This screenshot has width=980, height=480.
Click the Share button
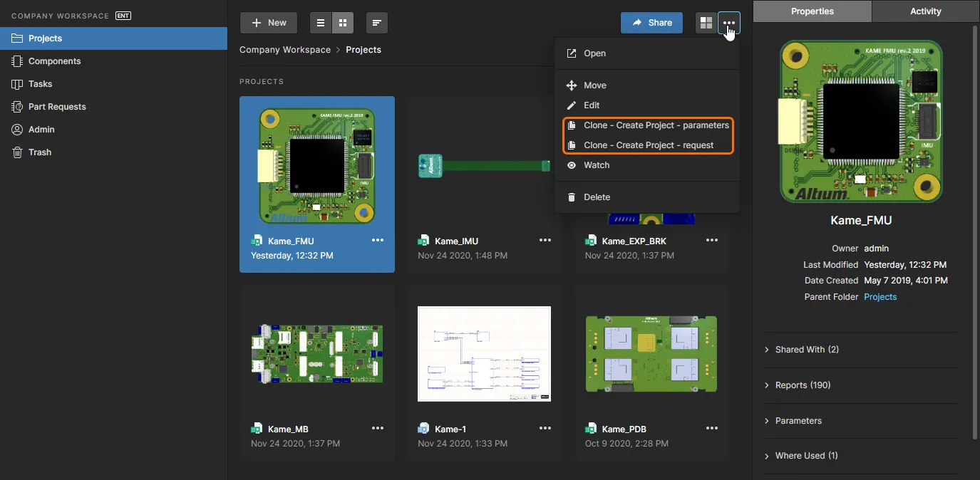pyautogui.click(x=651, y=23)
